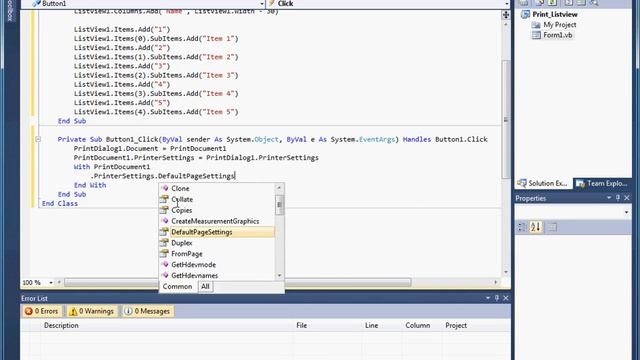Click the Collate property icon
This screenshot has width=640, height=360.
pyautogui.click(x=164, y=199)
